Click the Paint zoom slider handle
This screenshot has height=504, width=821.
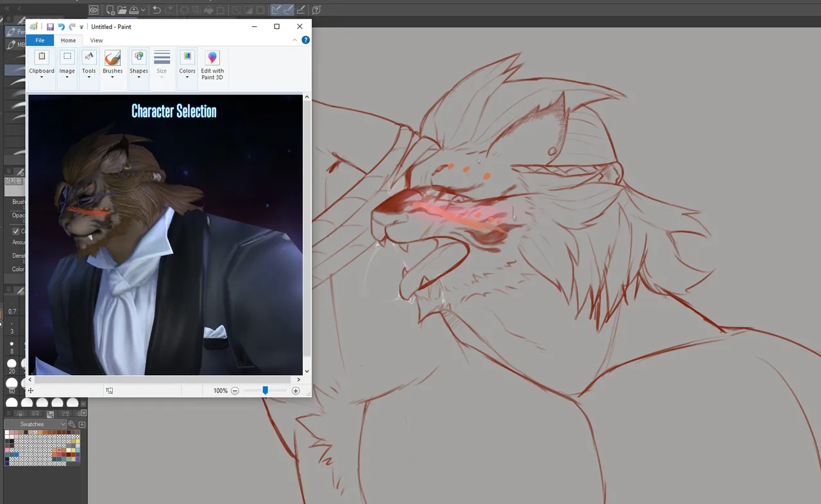pyautogui.click(x=265, y=391)
